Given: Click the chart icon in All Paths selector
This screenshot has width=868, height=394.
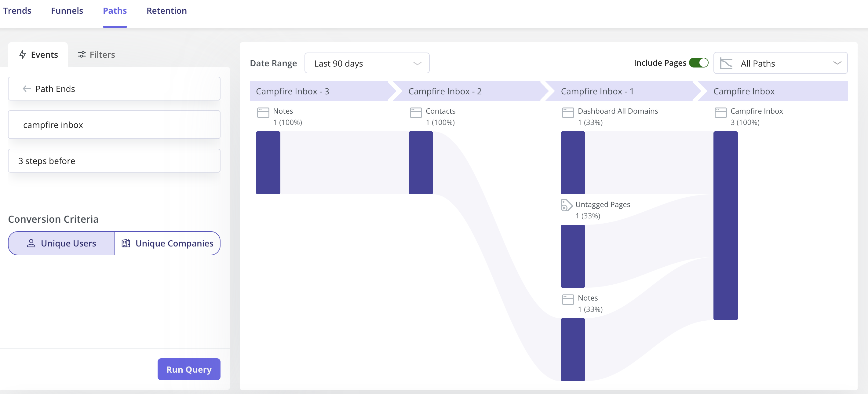Looking at the screenshot, I should (727, 63).
